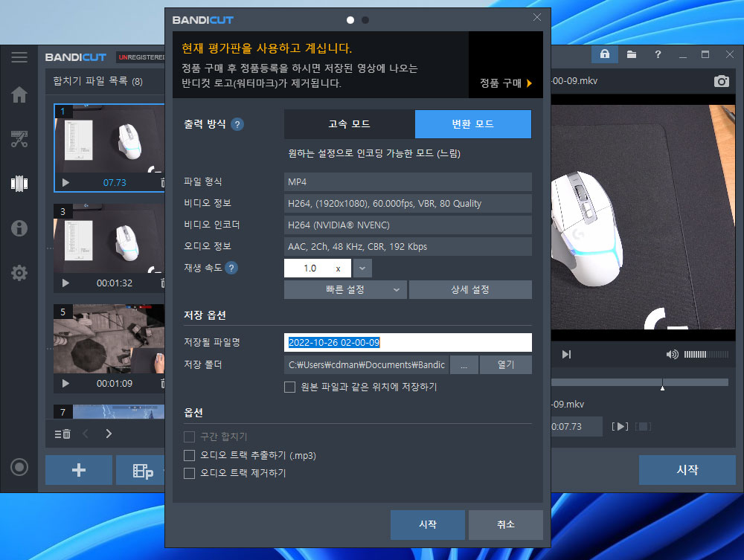
Task: Click the video timeline seek bar
Action: click(x=640, y=382)
